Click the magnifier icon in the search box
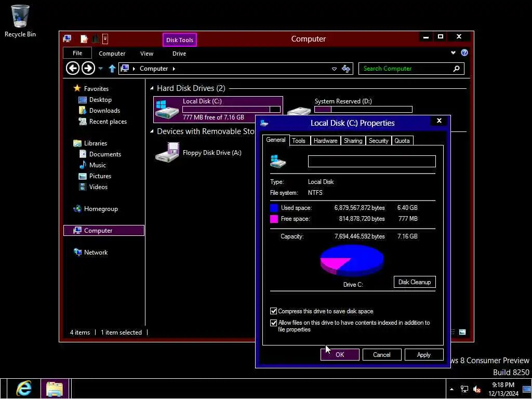This screenshot has width=532, height=399. [457, 69]
